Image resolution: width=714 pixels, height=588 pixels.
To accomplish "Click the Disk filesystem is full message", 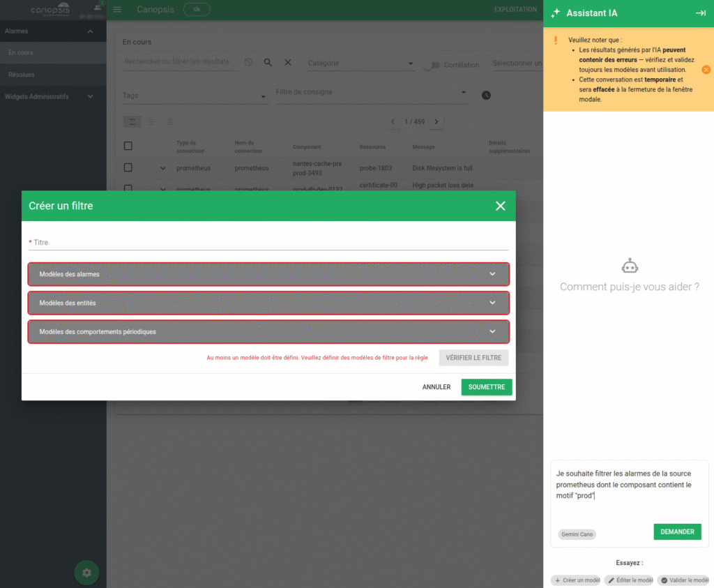I will click(443, 168).
